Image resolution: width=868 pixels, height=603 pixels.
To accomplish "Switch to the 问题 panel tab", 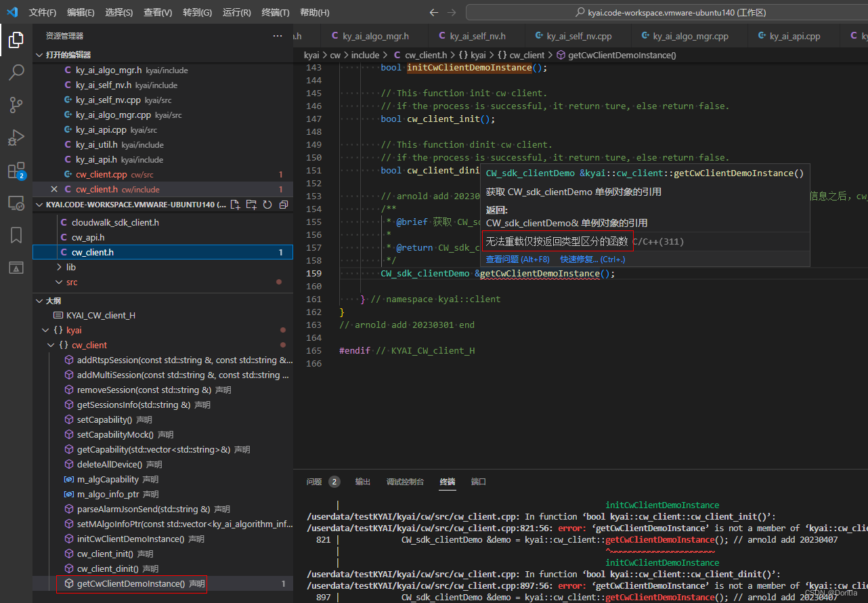I will [314, 482].
